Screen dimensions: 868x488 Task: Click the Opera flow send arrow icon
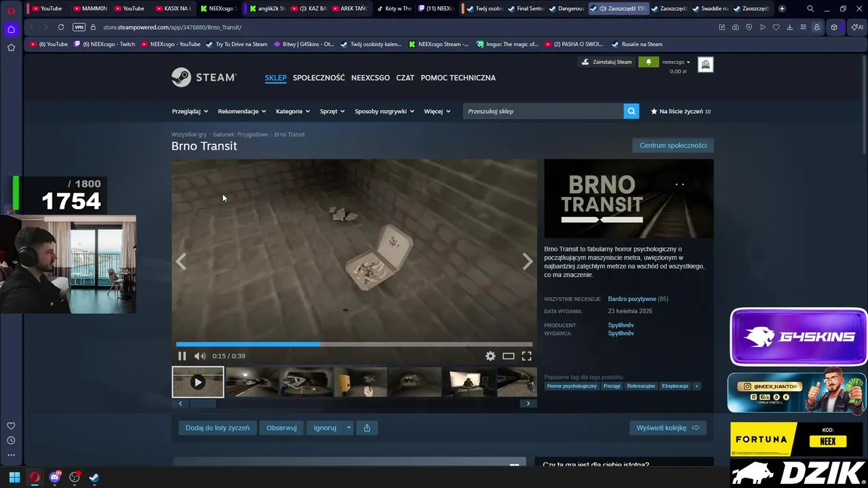click(x=763, y=27)
